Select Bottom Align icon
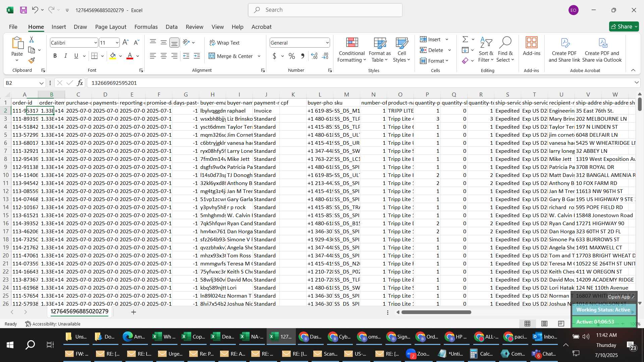This screenshot has width=644, height=362. point(174,43)
